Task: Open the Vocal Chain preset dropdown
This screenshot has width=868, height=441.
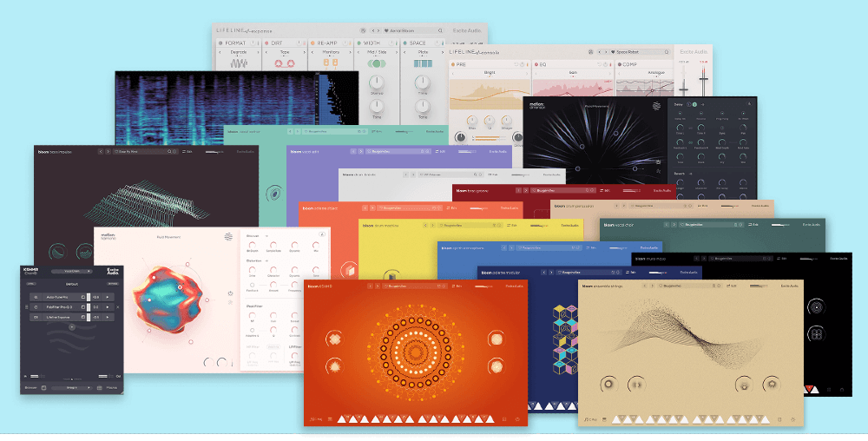Action: 71,272
